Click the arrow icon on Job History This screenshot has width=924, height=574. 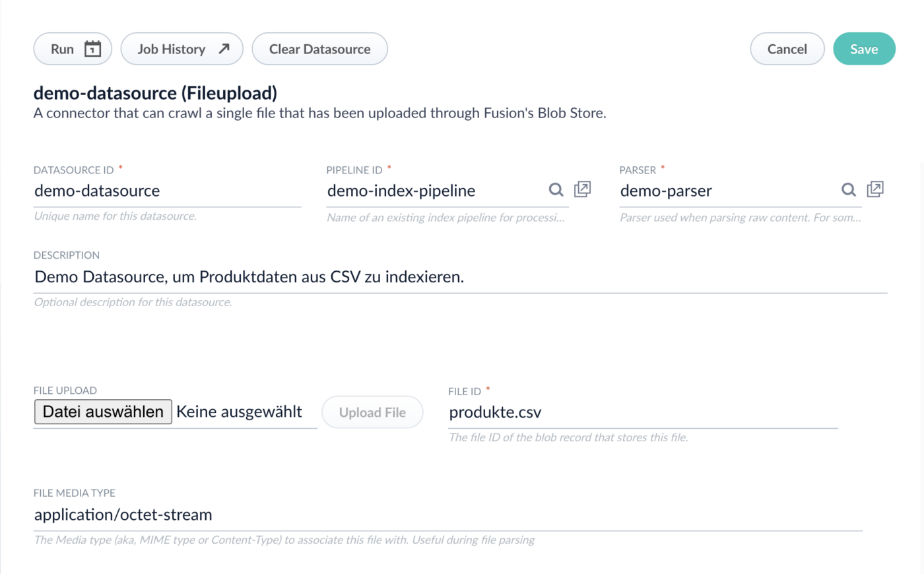[224, 49]
